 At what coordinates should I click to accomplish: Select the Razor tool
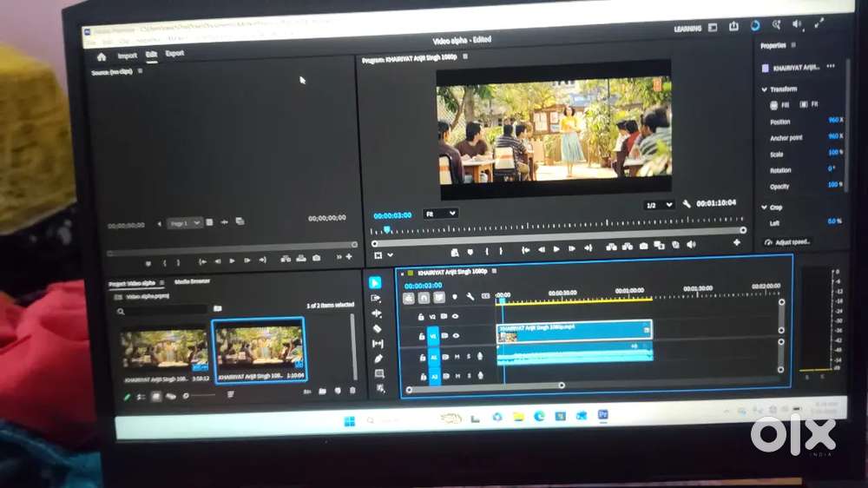click(x=378, y=328)
